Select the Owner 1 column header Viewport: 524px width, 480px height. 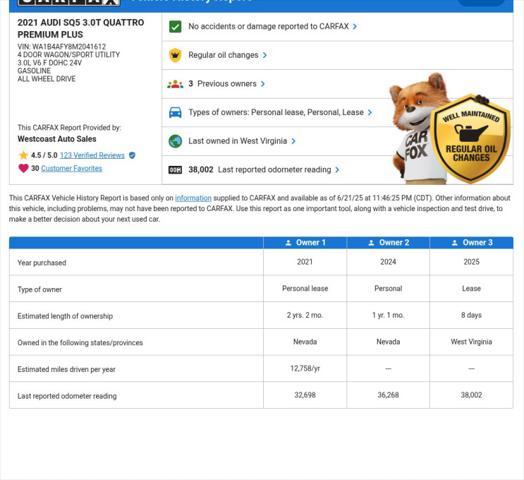[305, 243]
